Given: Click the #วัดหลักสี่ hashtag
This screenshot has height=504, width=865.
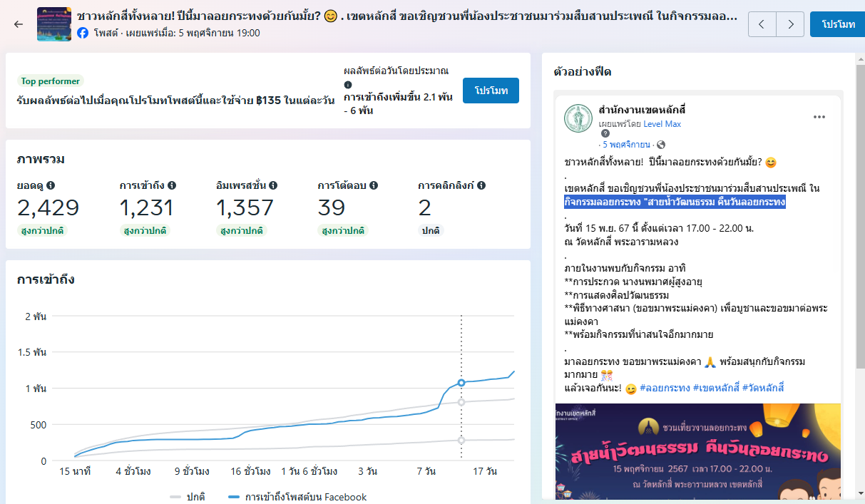Looking at the screenshot, I should point(763,388).
